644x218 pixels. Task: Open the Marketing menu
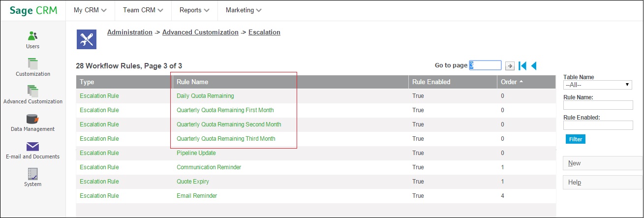coord(243,10)
